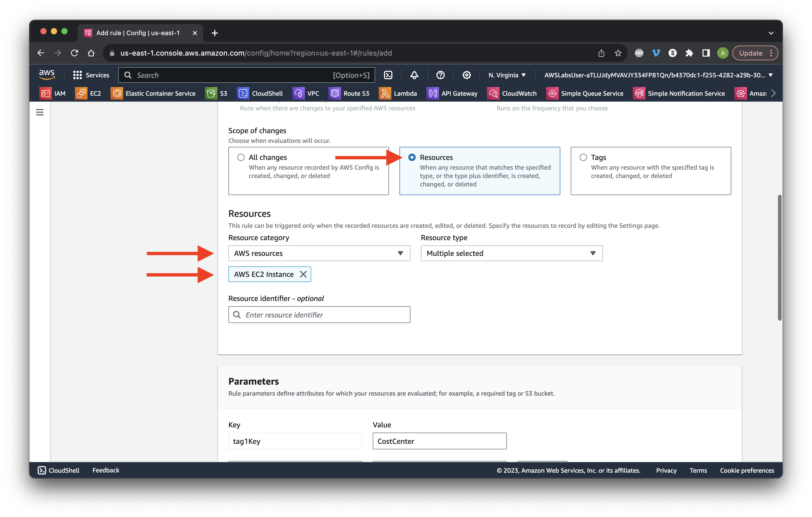Open Cookie preferences in footer

click(747, 470)
